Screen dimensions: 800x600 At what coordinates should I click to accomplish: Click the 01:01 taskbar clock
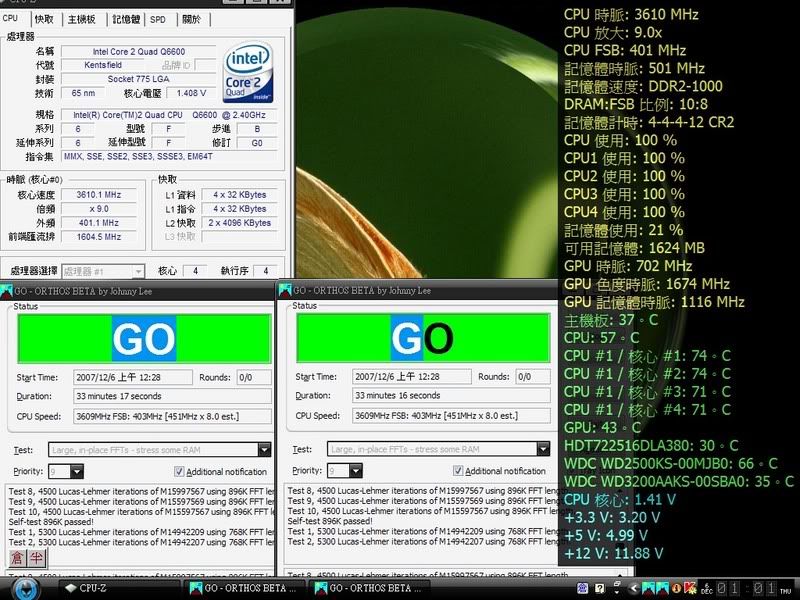pyautogui.click(x=746, y=588)
